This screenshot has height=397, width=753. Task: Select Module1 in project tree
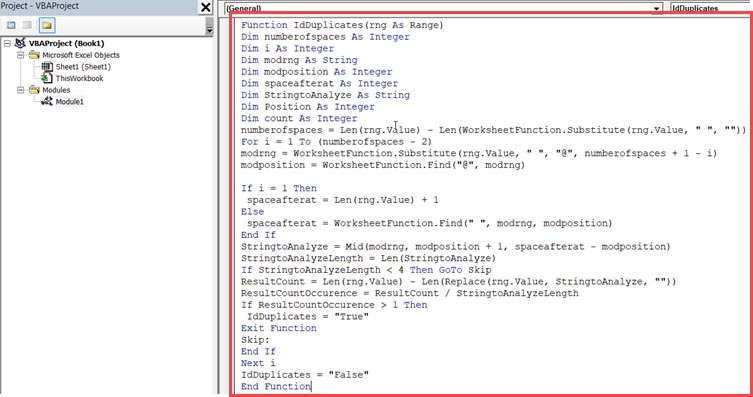(x=70, y=102)
